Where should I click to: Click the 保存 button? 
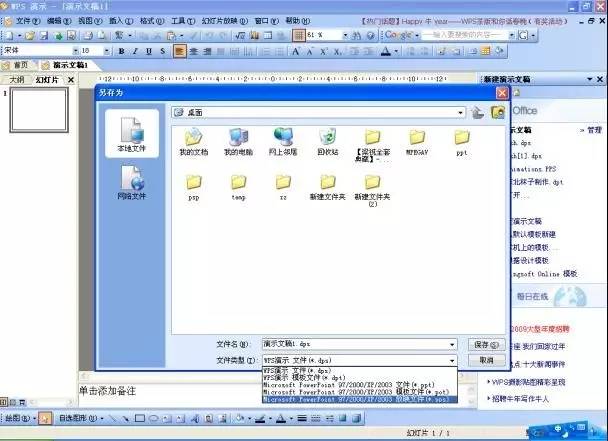tap(486, 344)
